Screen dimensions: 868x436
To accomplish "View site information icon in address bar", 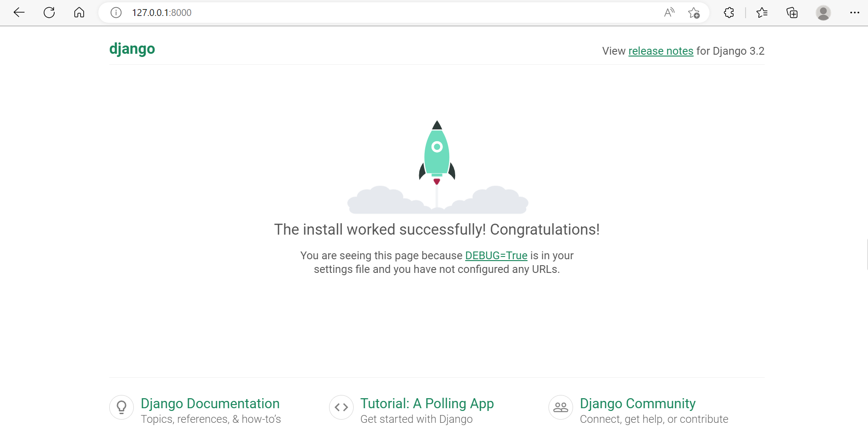I will pos(116,13).
